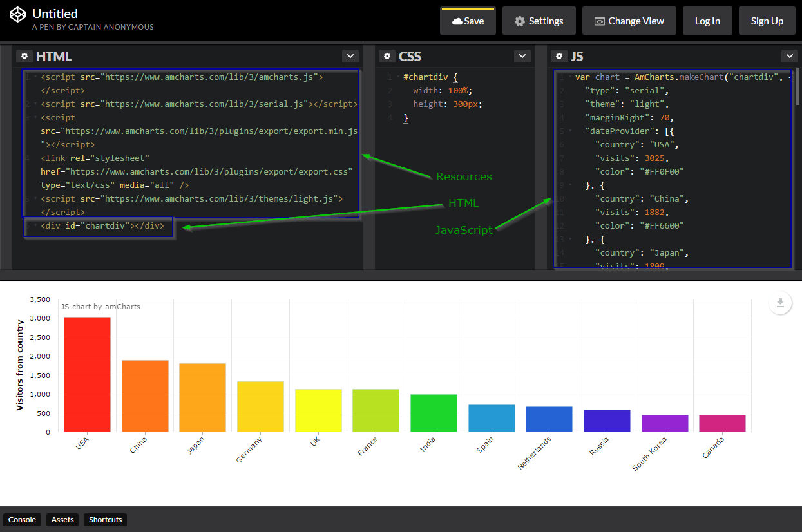Click the red USA bar in chart

[x=87, y=374]
